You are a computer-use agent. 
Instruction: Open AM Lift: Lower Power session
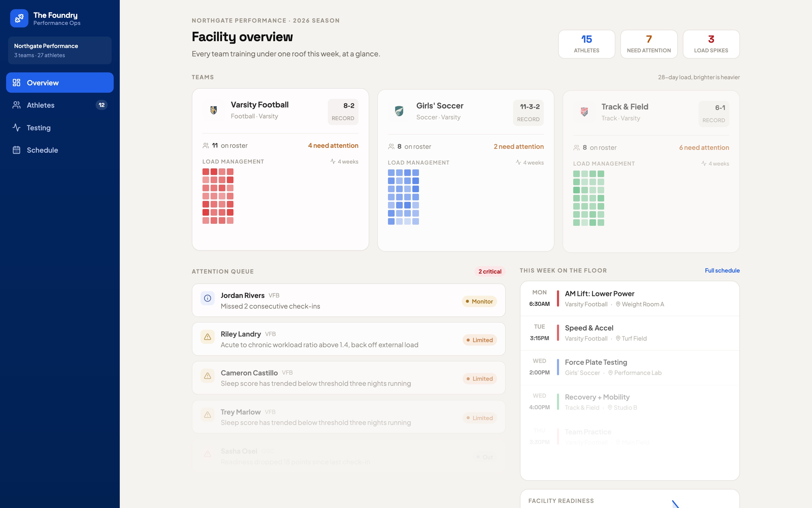pyautogui.click(x=630, y=298)
